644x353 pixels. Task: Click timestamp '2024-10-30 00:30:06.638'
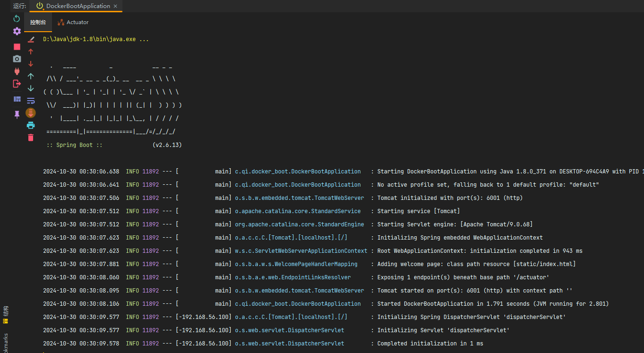pyautogui.click(x=81, y=172)
